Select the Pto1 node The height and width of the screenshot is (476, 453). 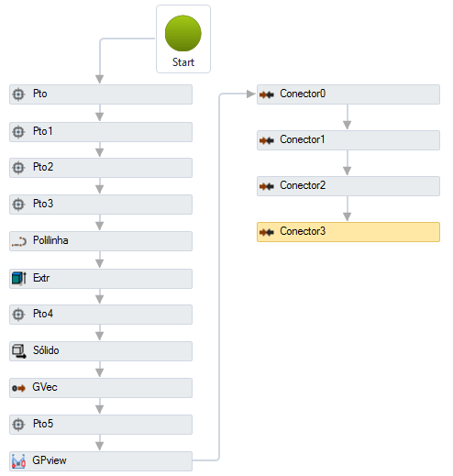[x=101, y=132]
